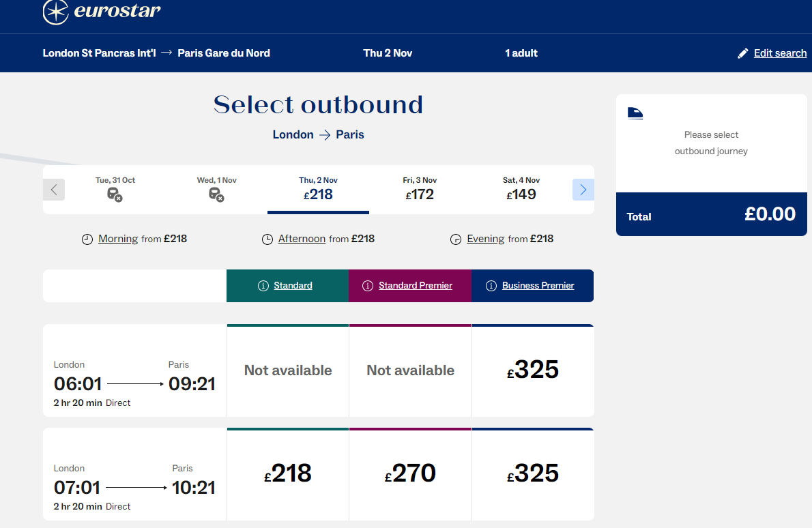The image size is (812, 528).
Task: Click 'London St Pancras Int'l' in header
Action: pyautogui.click(x=100, y=53)
